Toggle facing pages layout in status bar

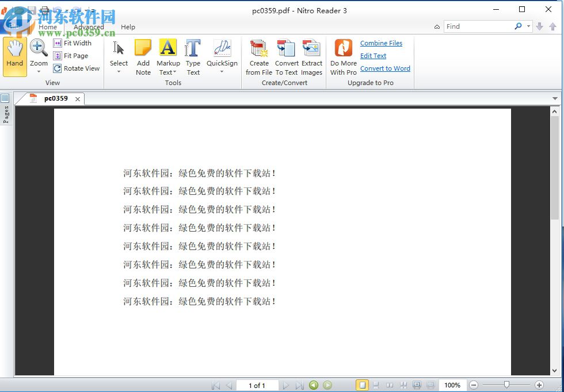(390, 385)
